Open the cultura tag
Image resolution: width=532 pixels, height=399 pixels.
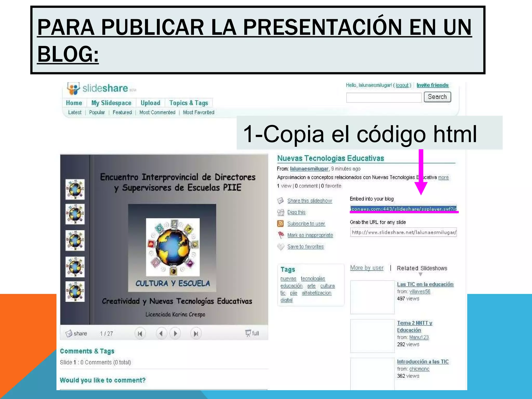click(x=327, y=286)
